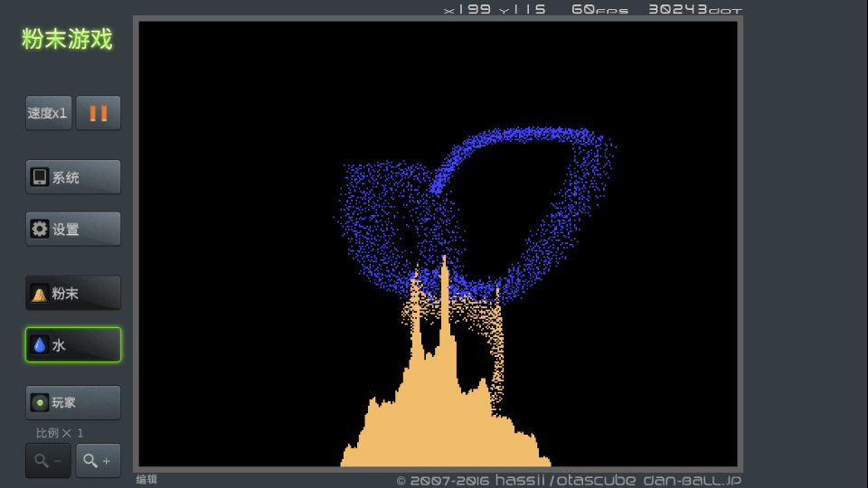Viewport: 868px width, 488px height.
Task: Click the tablet icon on 系统 button
Action: click(x=40, y=177)
